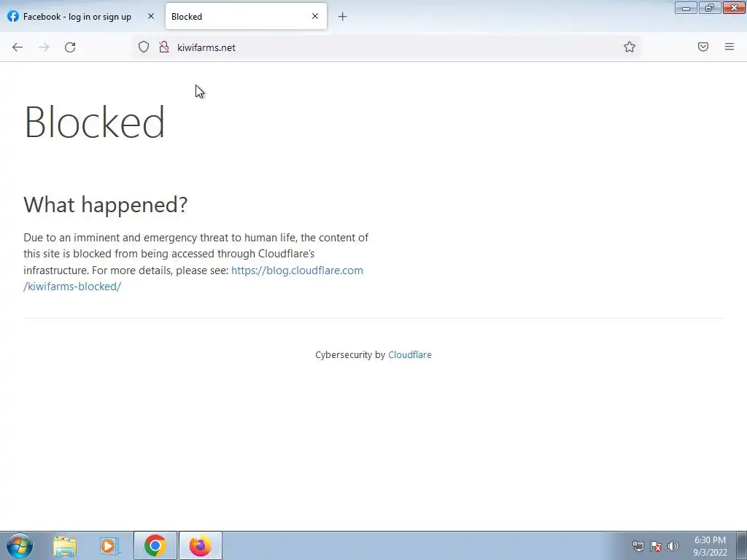Screen dimensions: 747x560
Task: Click the volume speaker tray icon
Action: pos(673,546)
